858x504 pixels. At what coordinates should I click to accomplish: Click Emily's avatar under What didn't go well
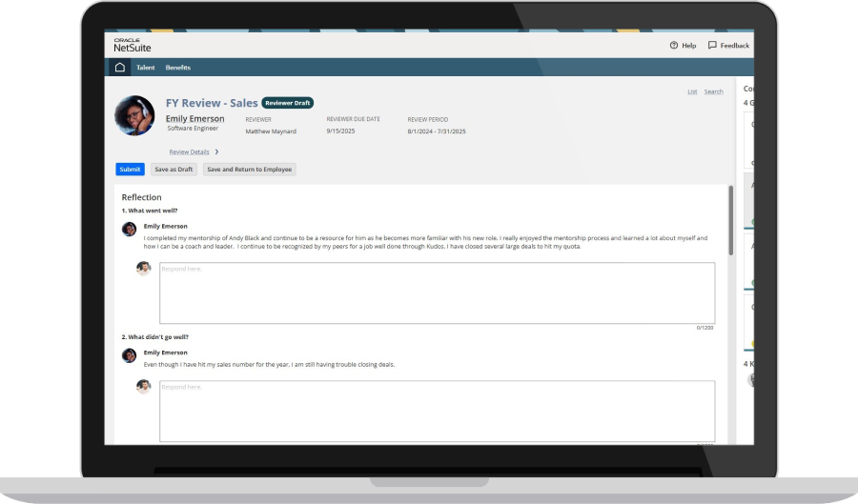[129, 355]
